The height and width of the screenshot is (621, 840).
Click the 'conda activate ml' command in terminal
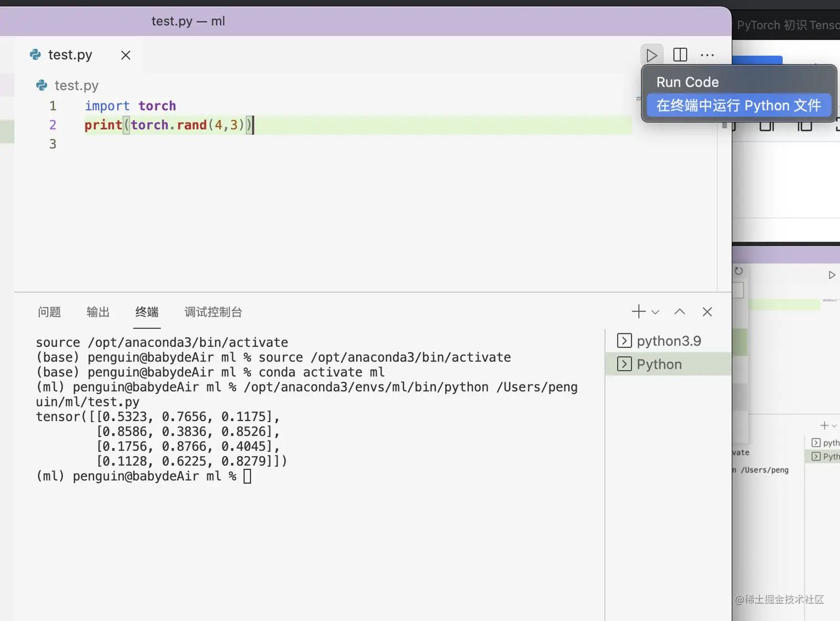(322, 372)
